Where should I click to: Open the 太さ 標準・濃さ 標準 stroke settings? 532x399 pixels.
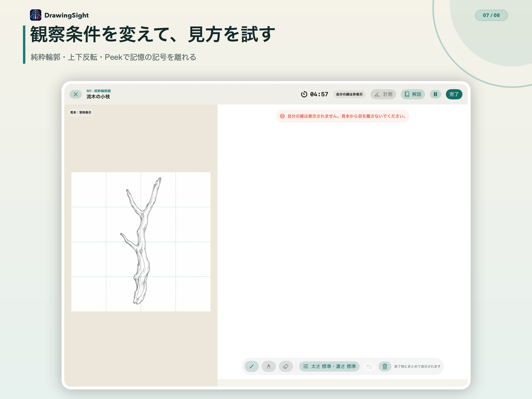tap(329, 366)
